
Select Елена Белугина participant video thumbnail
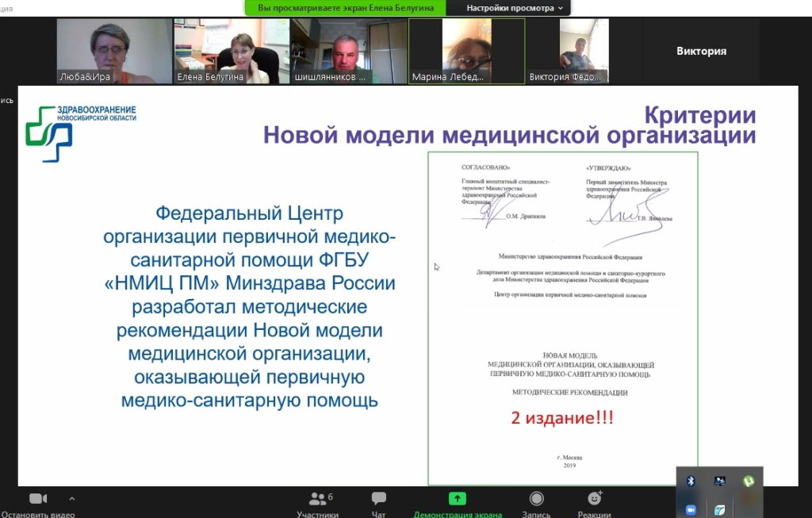pos(231,51)
